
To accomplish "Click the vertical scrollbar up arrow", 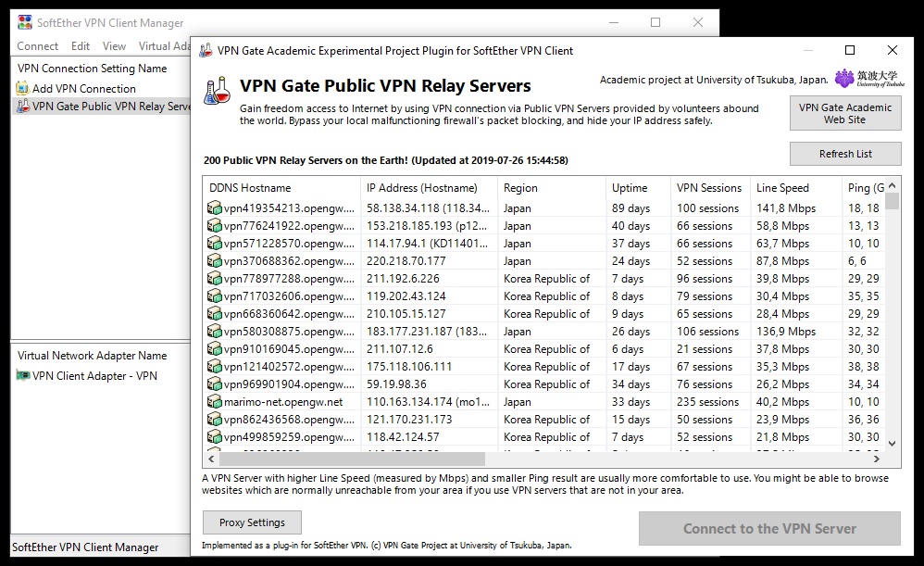I will point(893,185).
